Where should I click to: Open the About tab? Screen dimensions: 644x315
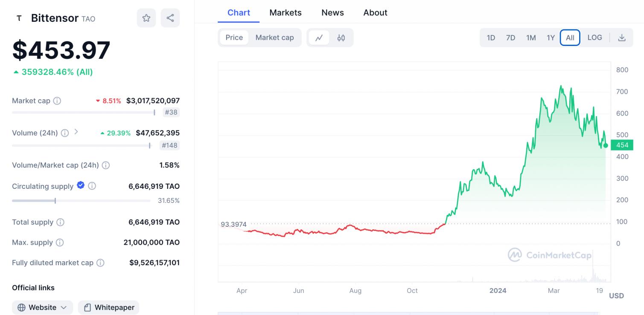pos(375,13)
